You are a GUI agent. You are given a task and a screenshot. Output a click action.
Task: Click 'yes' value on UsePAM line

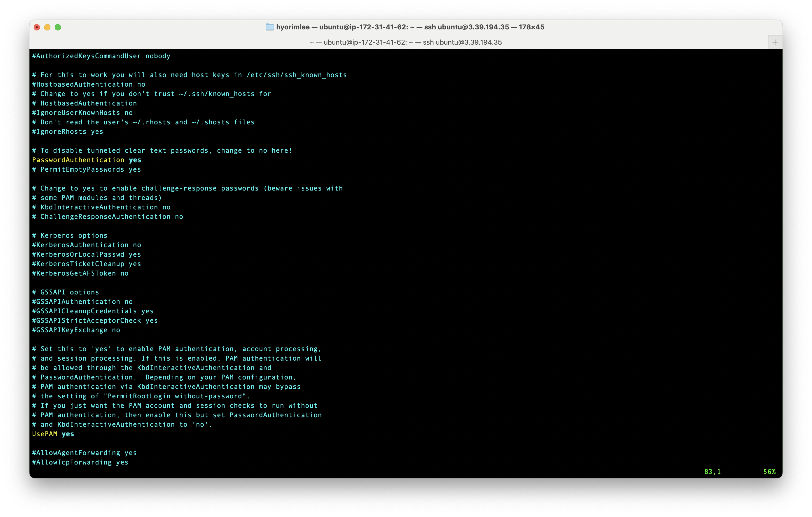coord(68,434)
